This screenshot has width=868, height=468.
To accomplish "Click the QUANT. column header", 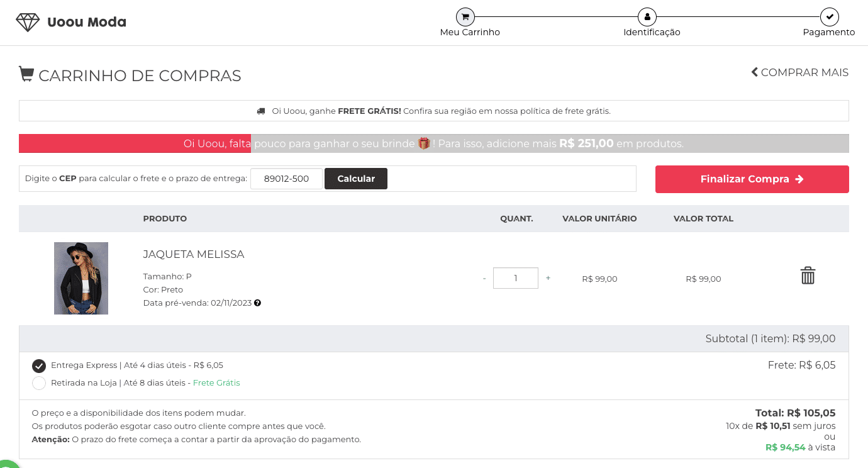I will [516, 219].
